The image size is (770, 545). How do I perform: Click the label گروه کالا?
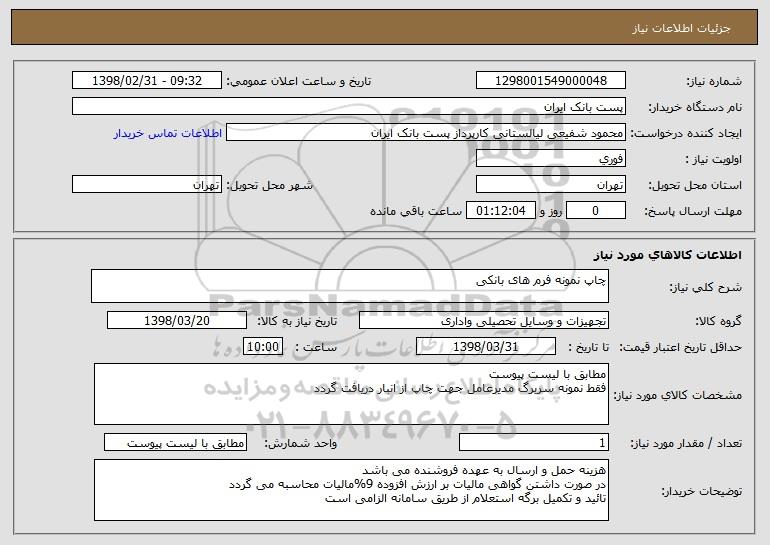(718, 322)
